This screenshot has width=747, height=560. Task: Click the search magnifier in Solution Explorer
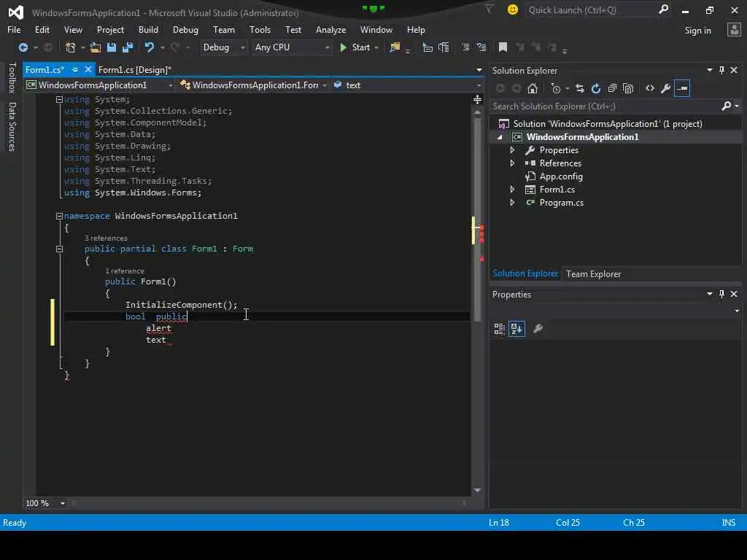(727, 106)
